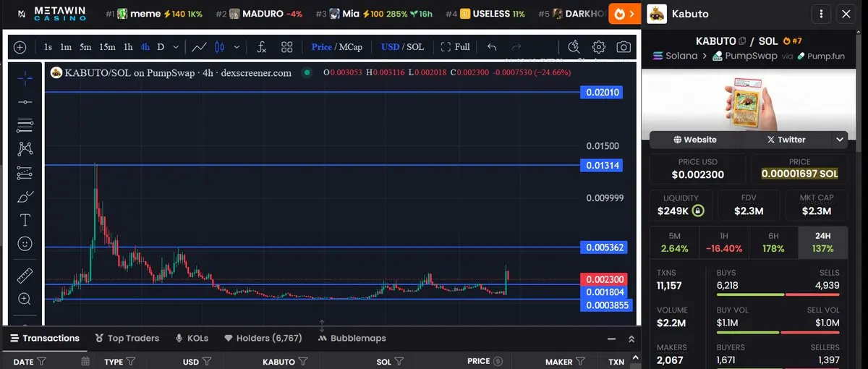Open chart settings gear icon
The height and width of the screenshot is (369, 868).
pos(599,47)
